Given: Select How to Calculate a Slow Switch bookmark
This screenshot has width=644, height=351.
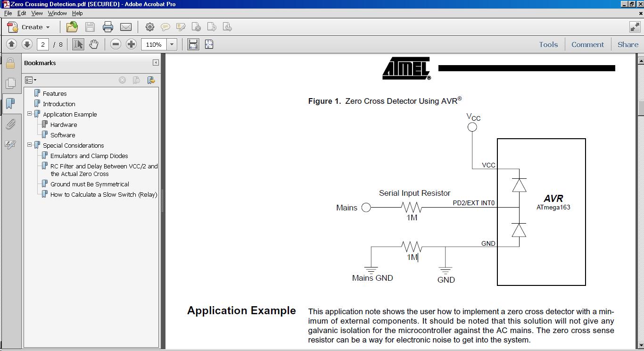Looking at the screenshot, I should click(x=104, y=194).
